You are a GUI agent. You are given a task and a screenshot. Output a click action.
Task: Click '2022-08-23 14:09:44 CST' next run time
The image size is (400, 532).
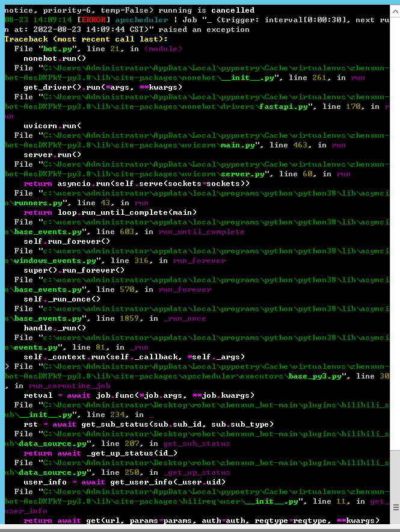click(88, 29)
